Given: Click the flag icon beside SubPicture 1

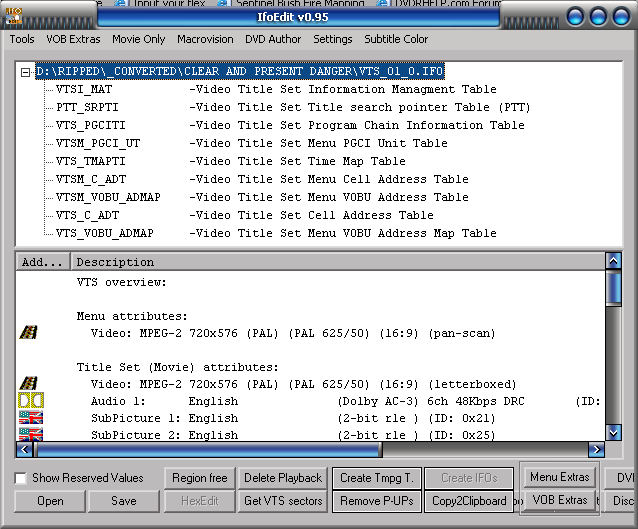Looking at the screenshot, I should point(31,418).
